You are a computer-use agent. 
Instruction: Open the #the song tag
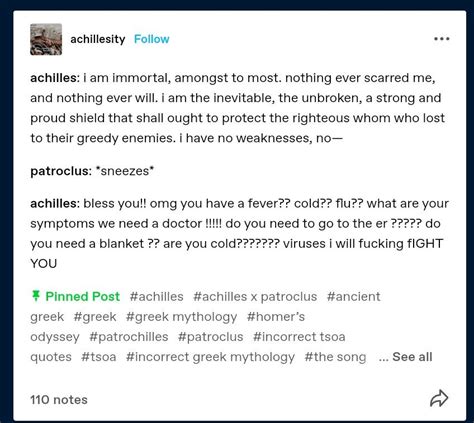(x=335, y=357)
